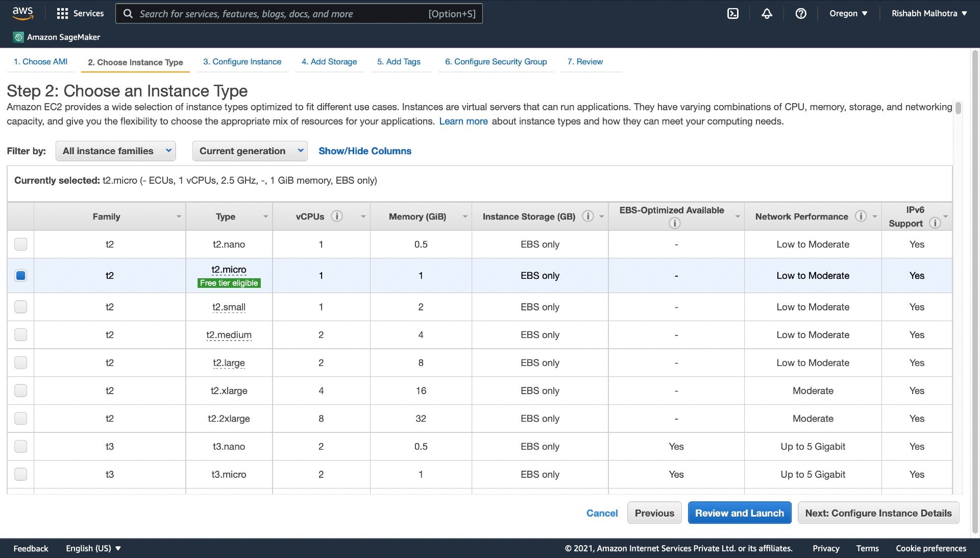This screenshot has width=980, height=558.
Task: Click the Cancel link
Action: pos(602,513)
